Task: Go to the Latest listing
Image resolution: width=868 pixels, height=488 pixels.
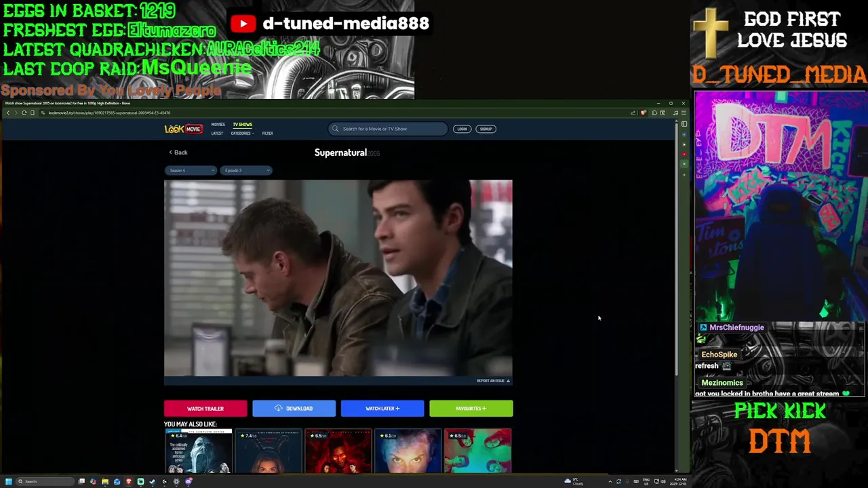Action: point(217,134)
